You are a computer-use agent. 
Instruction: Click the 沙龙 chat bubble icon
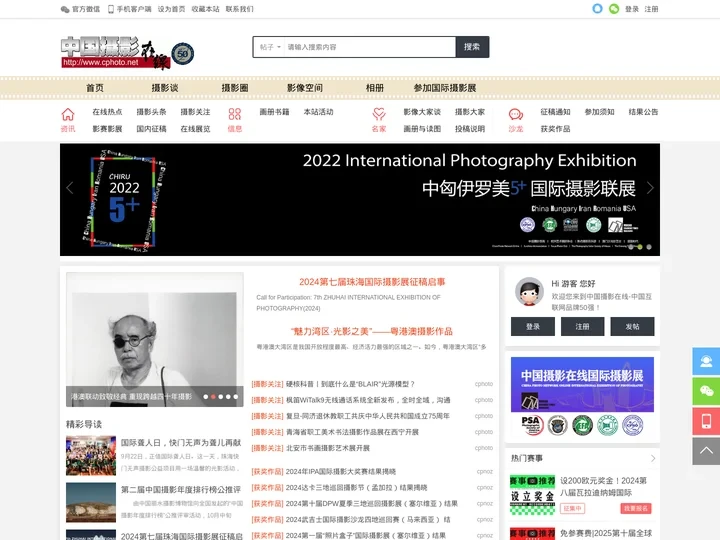pyautogui.click(x=516, y=114)
